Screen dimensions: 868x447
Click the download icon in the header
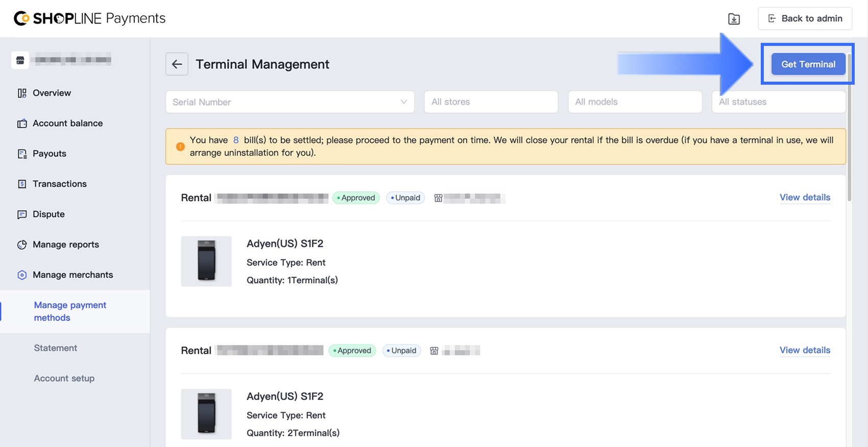734,19
